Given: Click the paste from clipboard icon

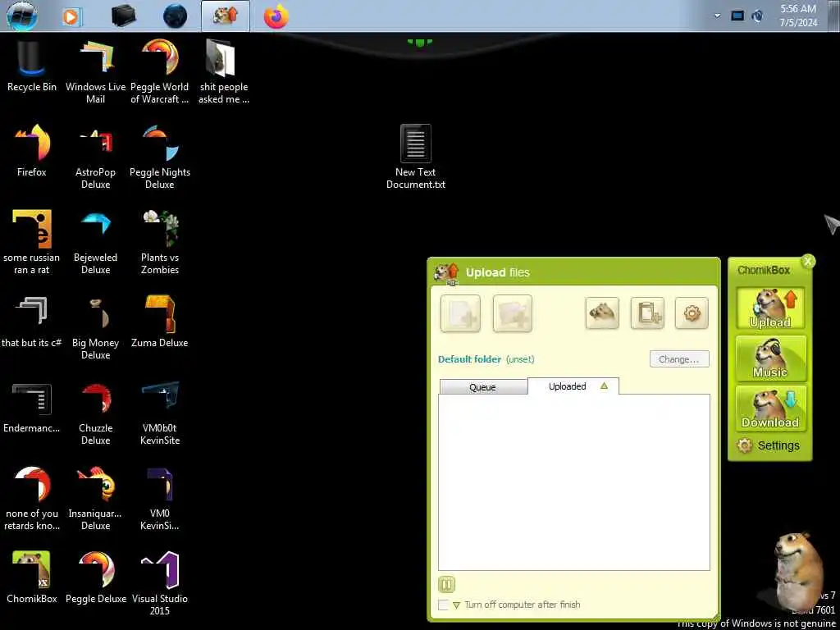Looking at the screenshot, I should point(647,313).
